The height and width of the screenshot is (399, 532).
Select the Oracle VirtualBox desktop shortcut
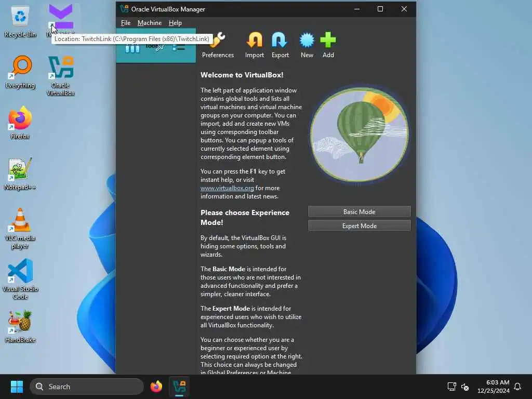click(x=60, y=76)
